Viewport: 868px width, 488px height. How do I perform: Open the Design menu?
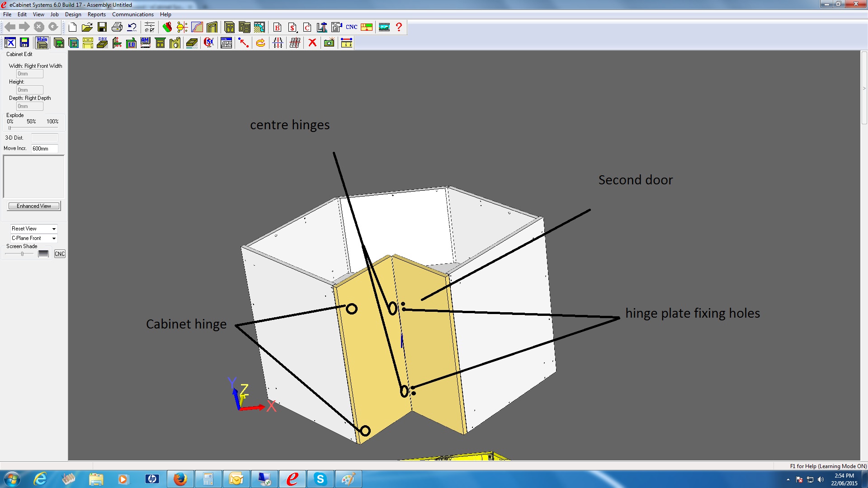tap(73, 14)
